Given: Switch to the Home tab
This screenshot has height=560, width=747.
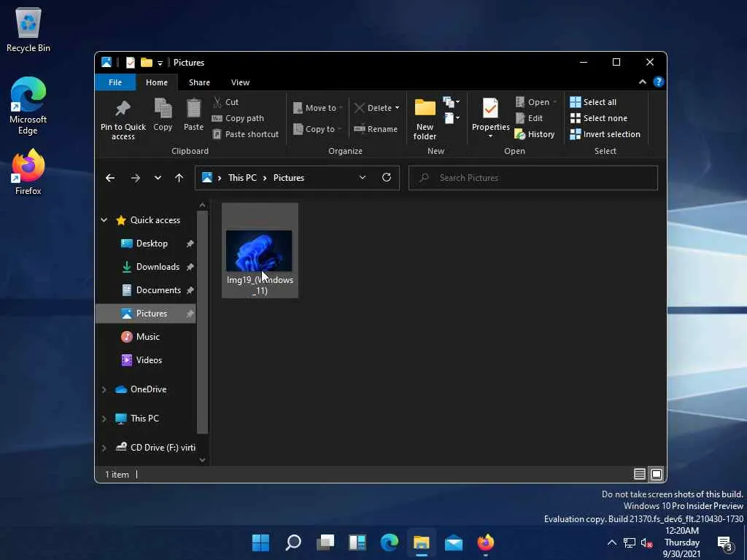Looking at the screenshot, I should [157, 82].
